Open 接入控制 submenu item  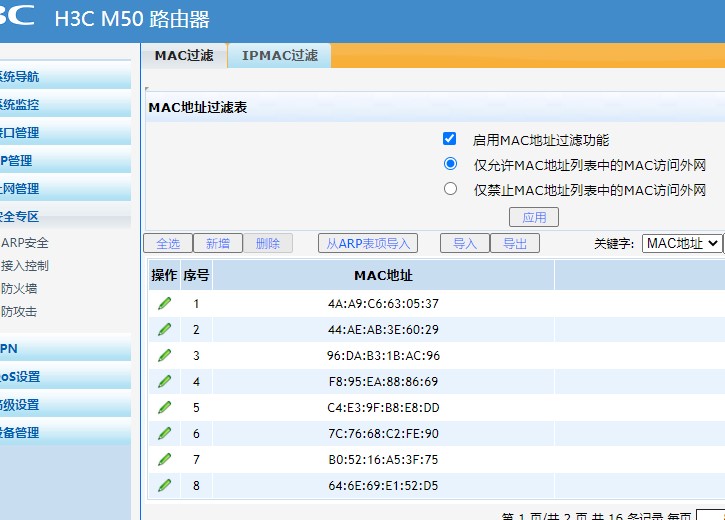(25, 265)
